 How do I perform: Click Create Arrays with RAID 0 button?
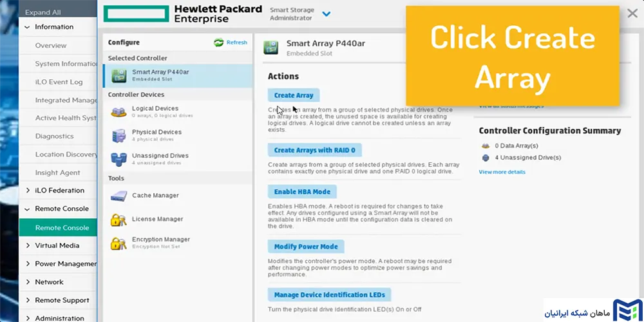[x=315, y=150]
